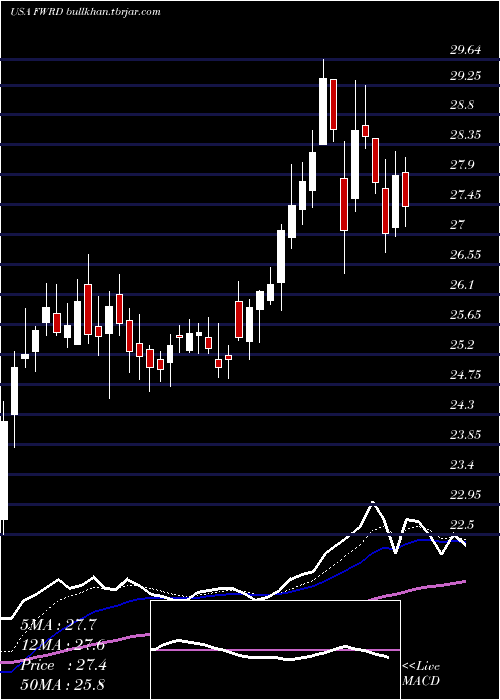Click the 24.3 price axis label

click(462, 404)
